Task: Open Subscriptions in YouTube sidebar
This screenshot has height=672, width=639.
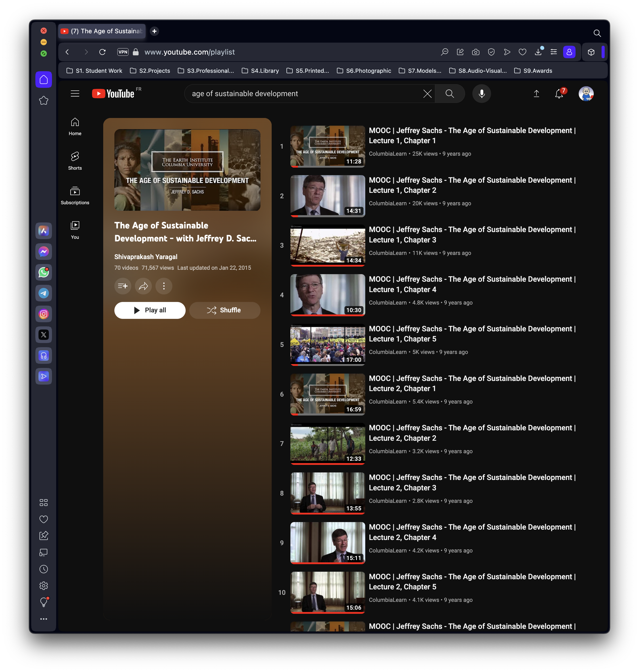Action: click(x=75, y=196)
